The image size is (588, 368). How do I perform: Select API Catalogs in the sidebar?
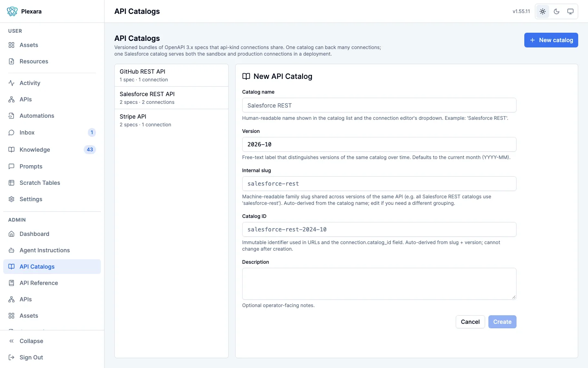click(x=52, y=267)
